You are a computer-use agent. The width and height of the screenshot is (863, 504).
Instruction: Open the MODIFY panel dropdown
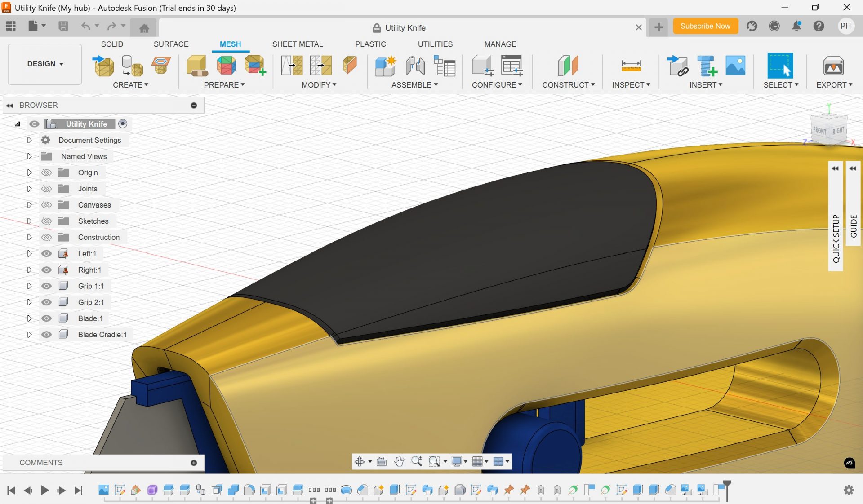click(x=319, y=84)
